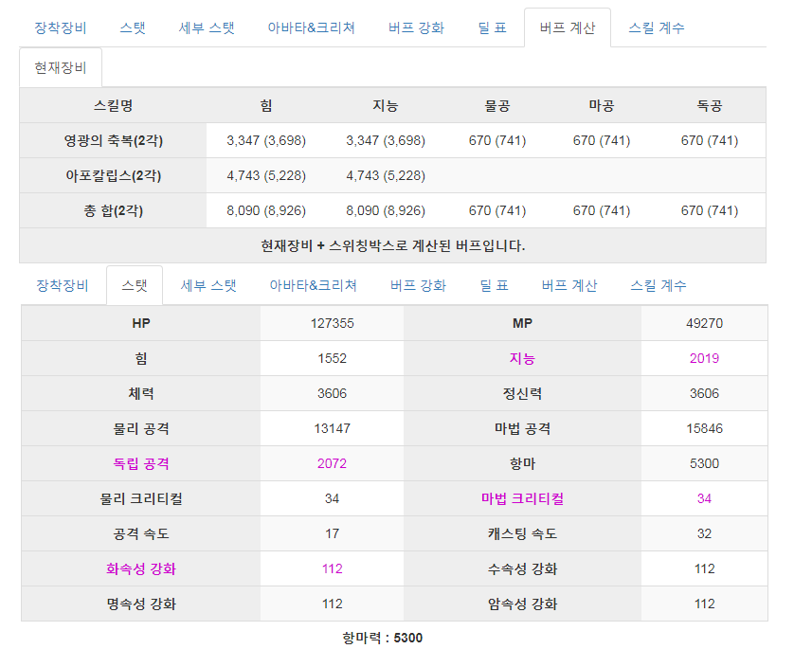This screenshot has height=649, width=812.
Task: Click the 물리 크리티컬 label
Action: [141, 498]
